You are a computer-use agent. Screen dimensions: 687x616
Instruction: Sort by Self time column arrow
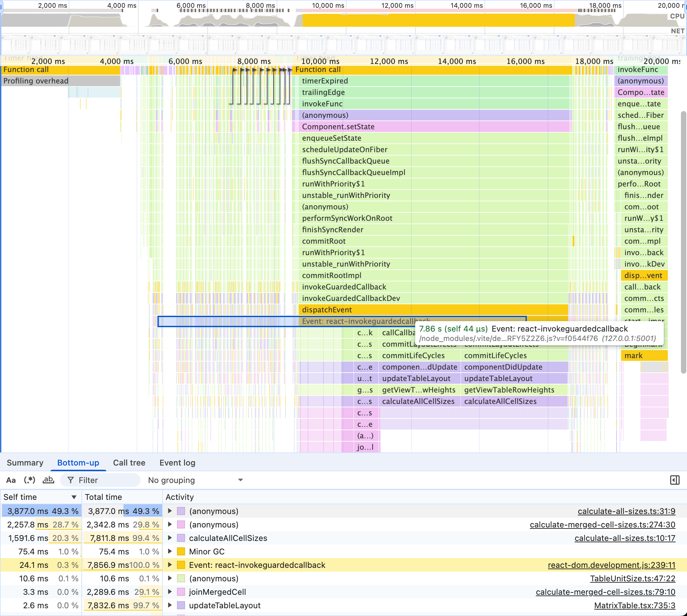coord(74,497)
